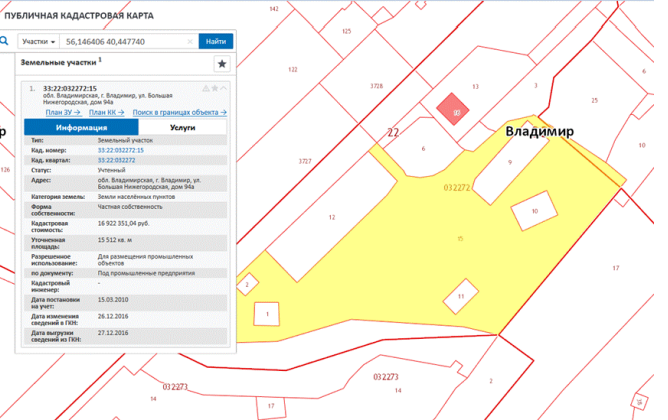This screenshot has height=420, width=668.
Task: Click parcel 17 right of yellow area
Action: 616,268
